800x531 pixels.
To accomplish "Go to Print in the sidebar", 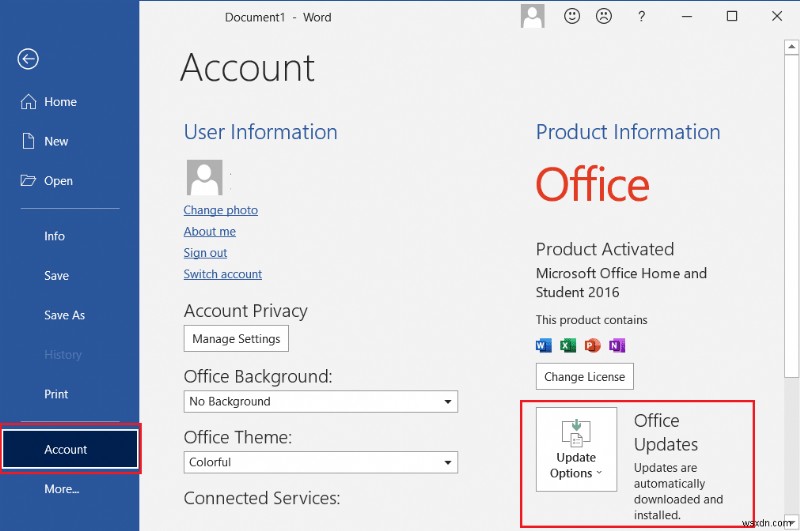I will point(56,394).
